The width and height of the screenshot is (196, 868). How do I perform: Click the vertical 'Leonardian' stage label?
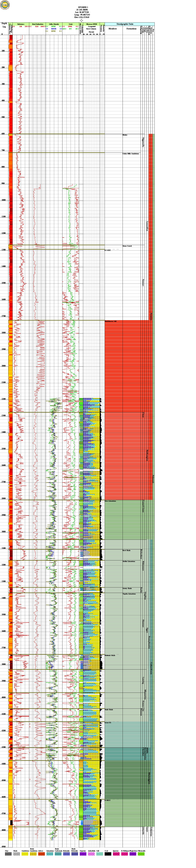click(x=147, y=226)
